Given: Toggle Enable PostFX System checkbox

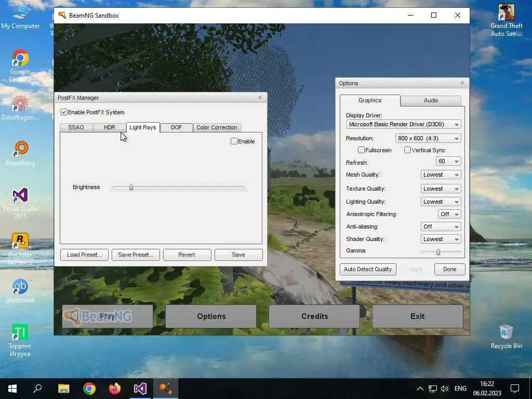Looking at the screenshot, I should (64, 112).
